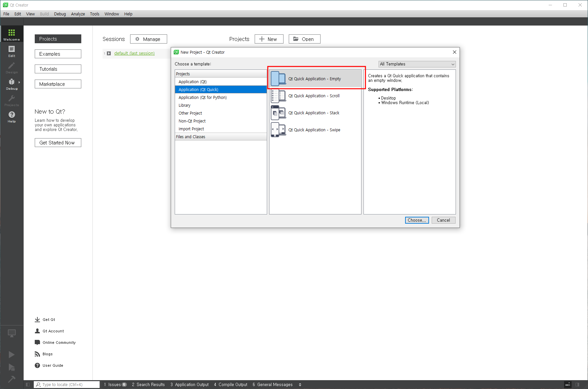Open the Help menu
Screen dimensions: 588x389
click(x=128, y=14)
